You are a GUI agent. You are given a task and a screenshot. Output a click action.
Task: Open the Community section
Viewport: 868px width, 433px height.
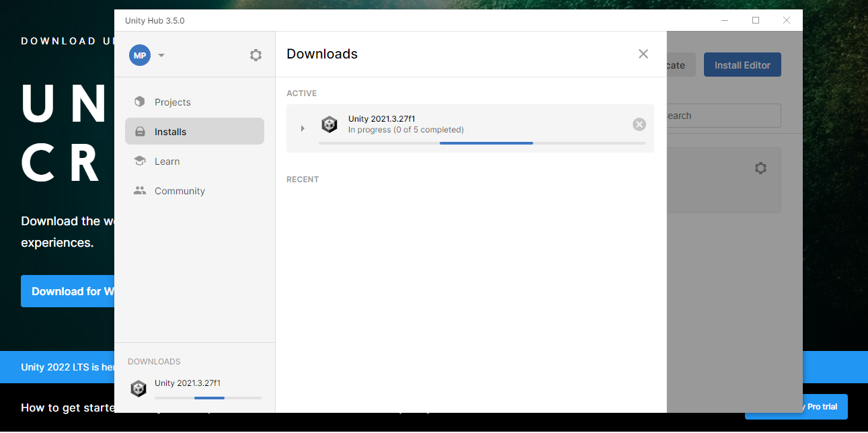tap(194, 191)
